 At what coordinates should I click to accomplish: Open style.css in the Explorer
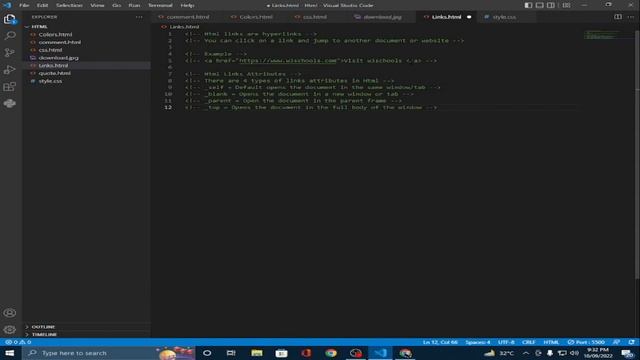pyautogui.click(x=50, y=81)
